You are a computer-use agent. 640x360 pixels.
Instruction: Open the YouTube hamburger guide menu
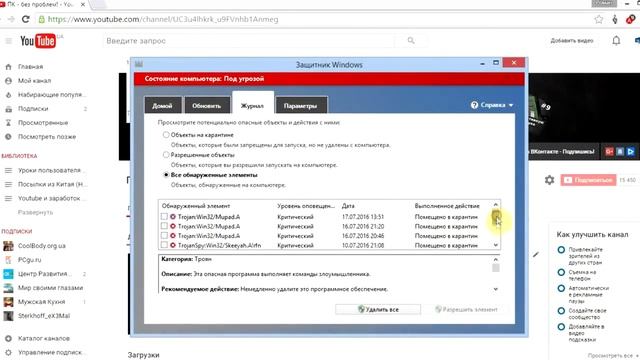coord(9,41)
